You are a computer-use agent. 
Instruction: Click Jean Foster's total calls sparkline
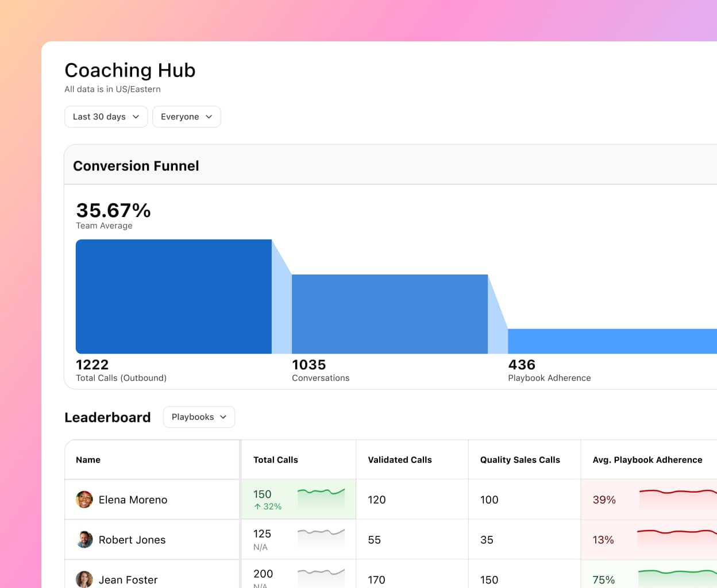pos(321,577)
